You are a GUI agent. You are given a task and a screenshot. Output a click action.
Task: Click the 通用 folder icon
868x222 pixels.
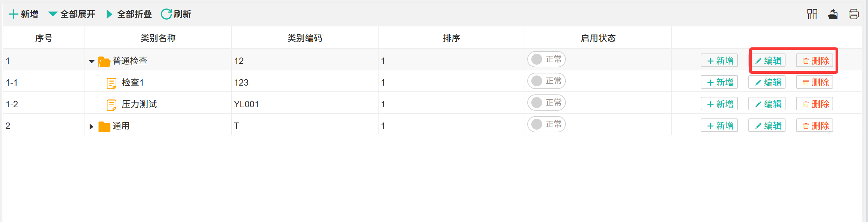click(x=104, y=127)
